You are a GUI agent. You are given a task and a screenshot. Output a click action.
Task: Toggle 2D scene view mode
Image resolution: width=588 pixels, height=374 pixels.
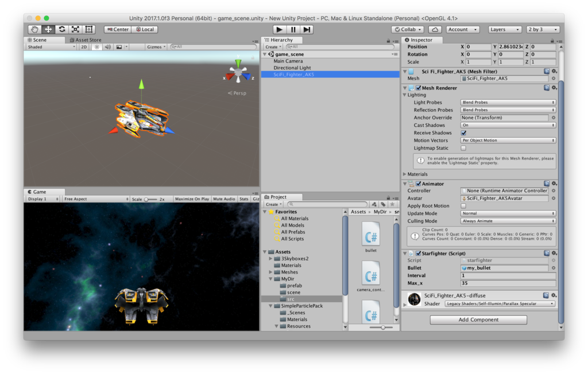click(x=84, y=47)
